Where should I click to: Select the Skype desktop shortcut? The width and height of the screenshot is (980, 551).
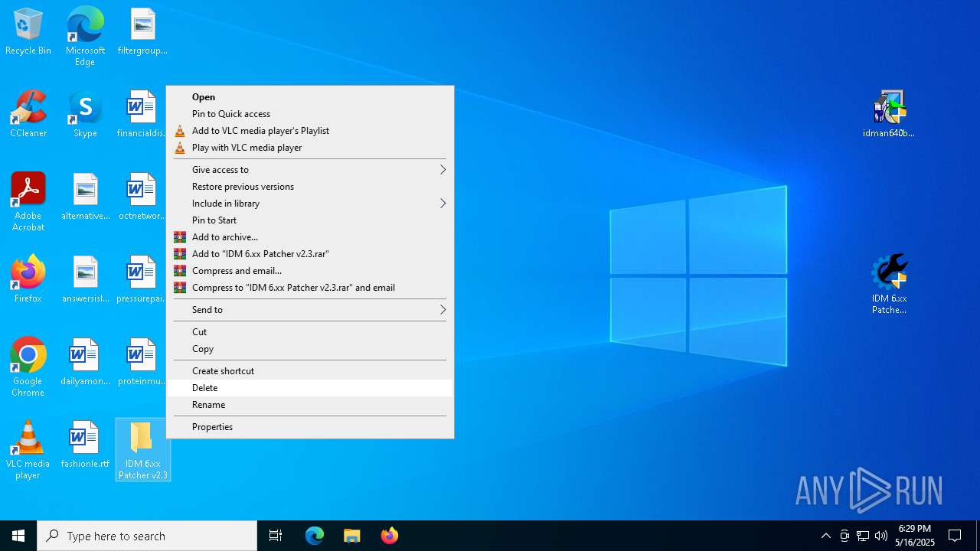coord(85,115)
